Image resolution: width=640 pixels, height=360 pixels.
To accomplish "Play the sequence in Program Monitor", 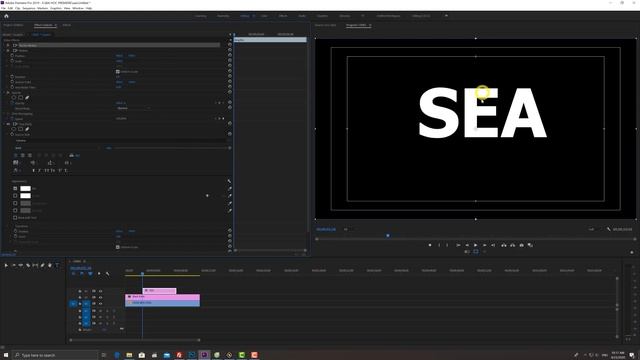I will (476, 245).
